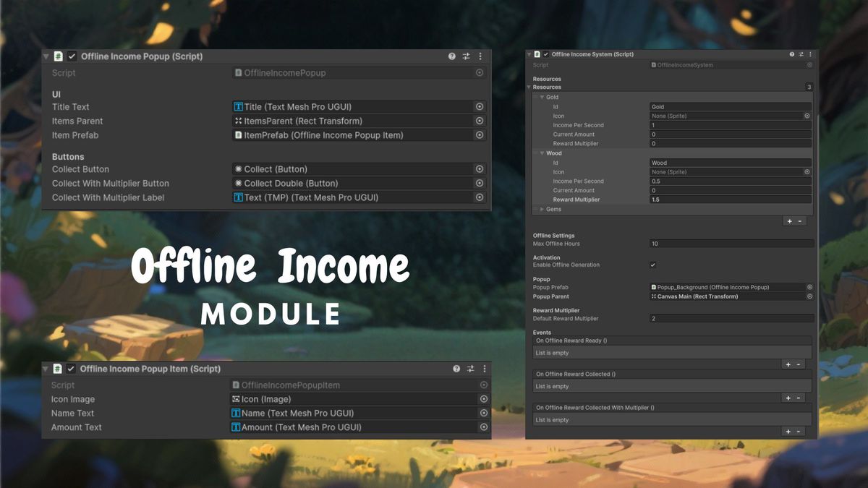Open object picker for Item Prefab field
The width and height of the screenshot is (868, 488).
point(479,135)
